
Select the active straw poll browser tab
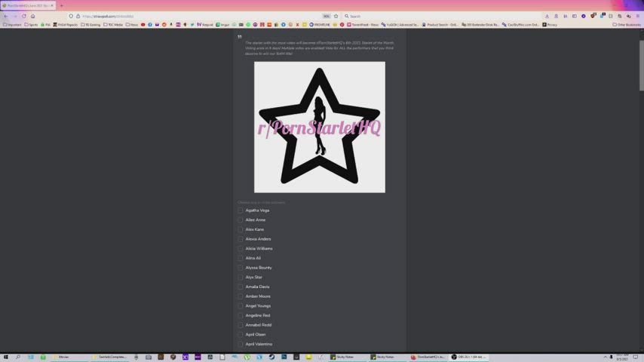27,6
